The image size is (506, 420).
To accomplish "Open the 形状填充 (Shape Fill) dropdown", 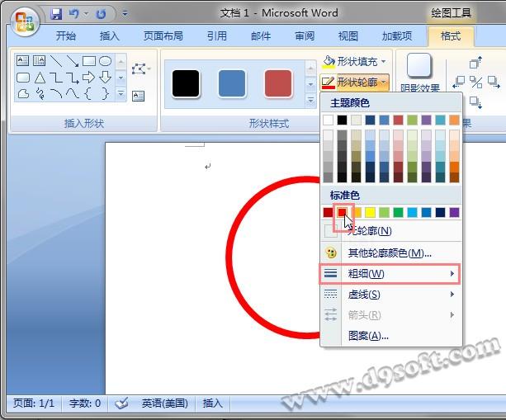I will pyautogui.click(x=352, y=61).
